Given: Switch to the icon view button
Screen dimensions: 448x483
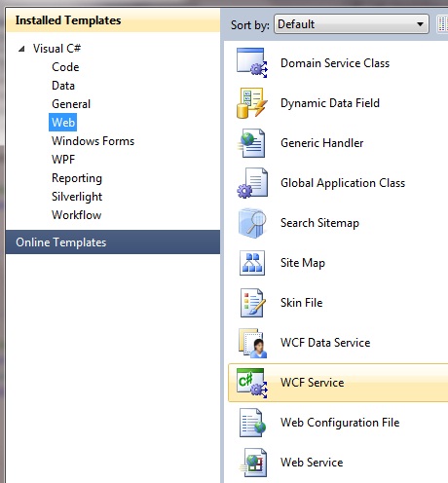Looking at the screenshot, I should coord(442,24).
